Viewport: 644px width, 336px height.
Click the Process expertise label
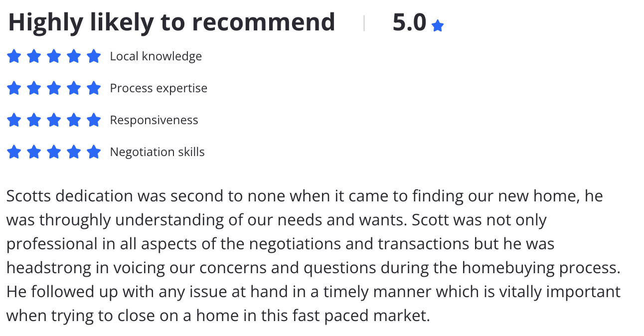(159, 88)
